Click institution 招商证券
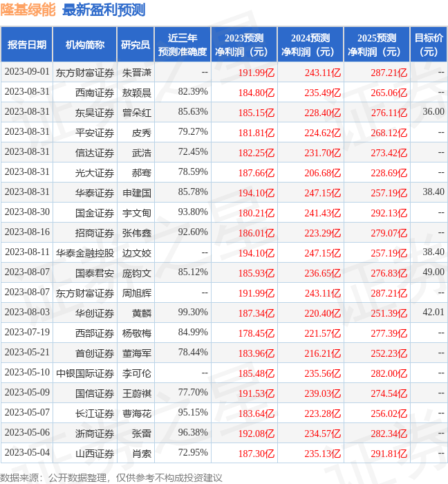Viewport: 448px width, 484px height. [95, 233]
